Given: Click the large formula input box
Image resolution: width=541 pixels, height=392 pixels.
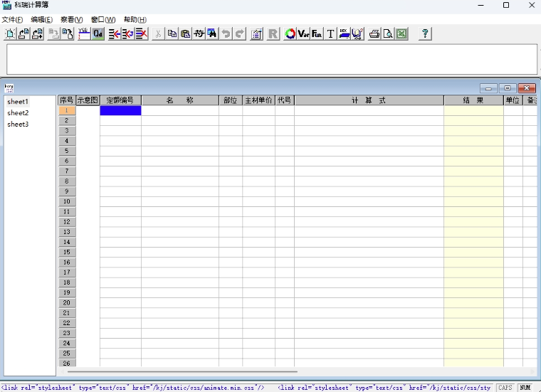Looking at the screenshot, I should click(270, 59).
